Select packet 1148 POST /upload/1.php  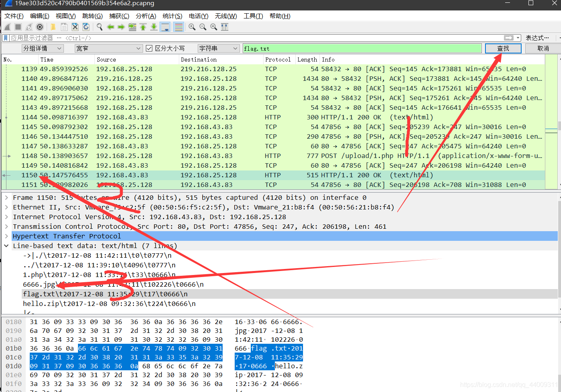coord(273,156)
